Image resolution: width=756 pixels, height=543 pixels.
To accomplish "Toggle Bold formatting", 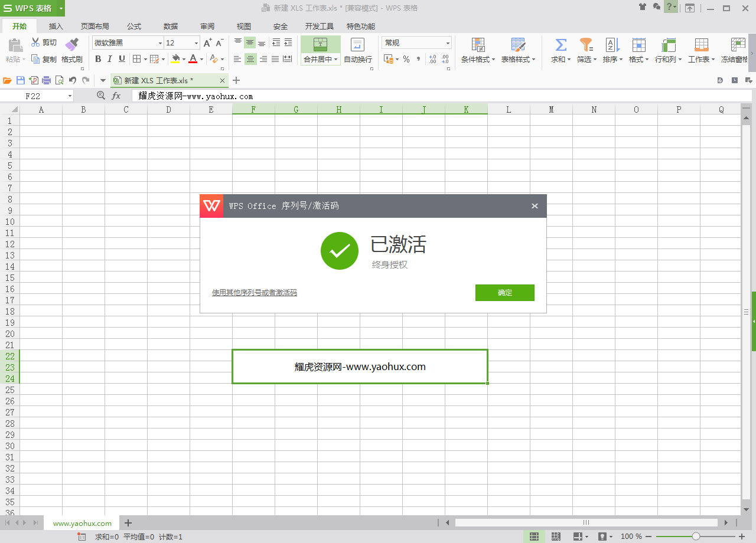I will [x=98, y=59].
